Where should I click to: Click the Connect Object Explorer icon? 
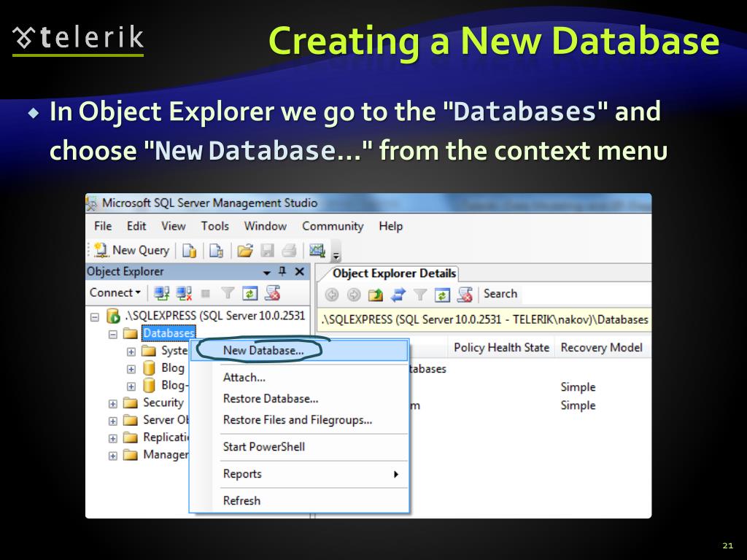tap(161, 293)
